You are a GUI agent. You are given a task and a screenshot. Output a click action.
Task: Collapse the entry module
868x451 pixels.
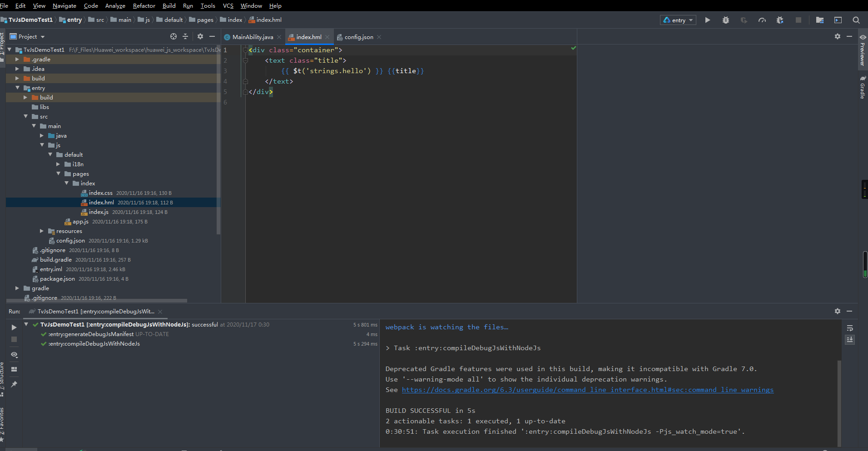pos(17,88)
